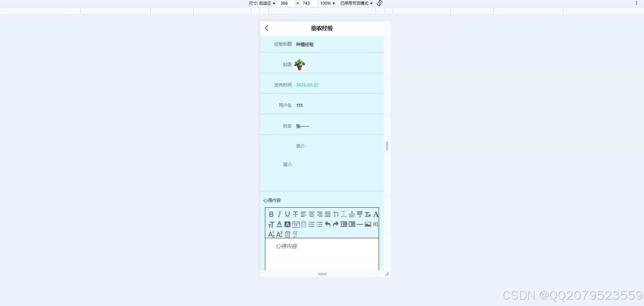Viewport: 644px width, 306px height.
Task: Insert checklist using clipboard icon
Action: (304, 224)
